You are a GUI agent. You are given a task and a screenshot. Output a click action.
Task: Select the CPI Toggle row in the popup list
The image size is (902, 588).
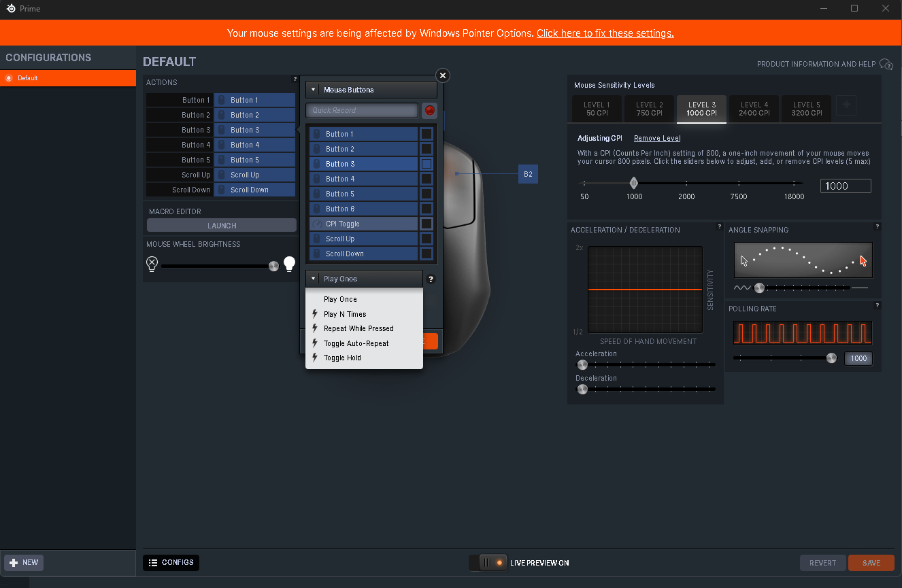(363, 224)
